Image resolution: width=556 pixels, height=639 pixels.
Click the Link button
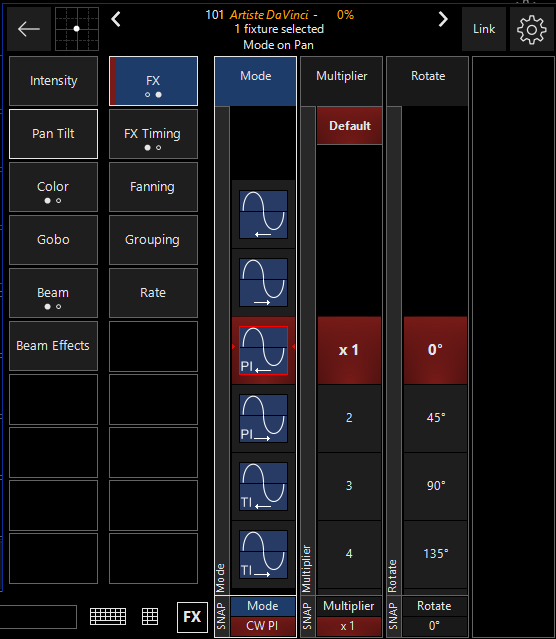(484, 29)
